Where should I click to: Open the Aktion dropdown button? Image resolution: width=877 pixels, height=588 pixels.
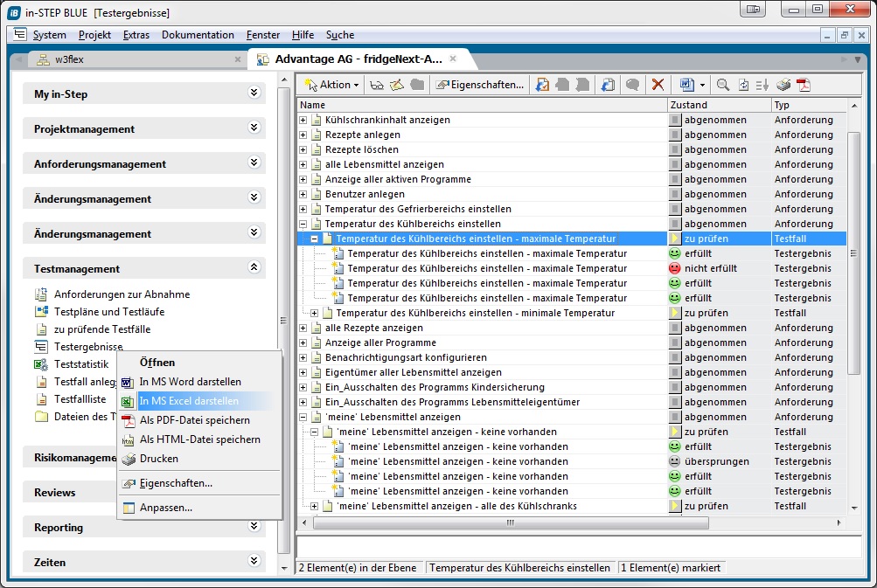click(x=331, y=85)
